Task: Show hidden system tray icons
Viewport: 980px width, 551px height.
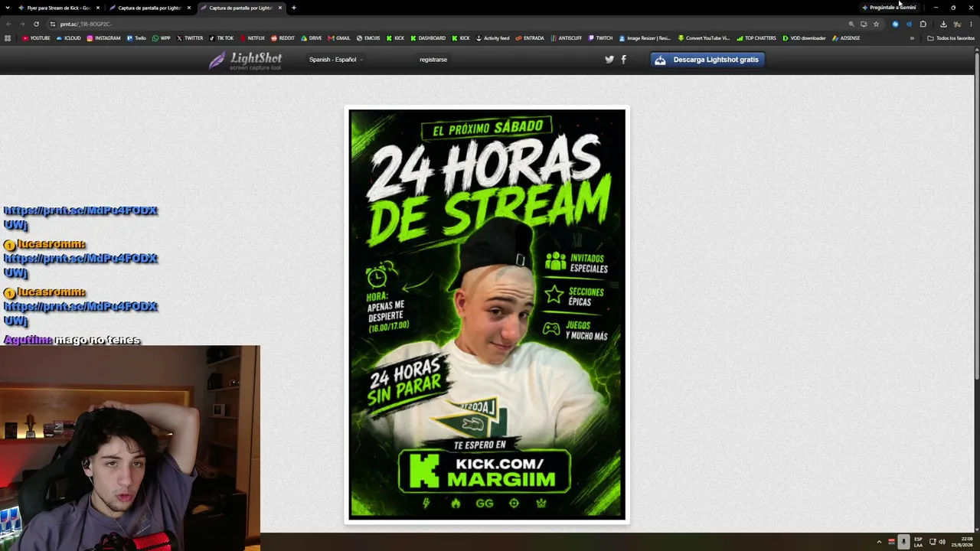Action: point(879,542)
